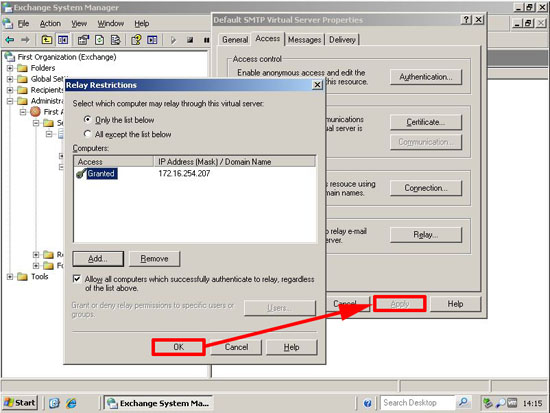Screen dimensions: 550x413
Task: Click Remove in Relay Restrictions
Action: coord(154,259)
